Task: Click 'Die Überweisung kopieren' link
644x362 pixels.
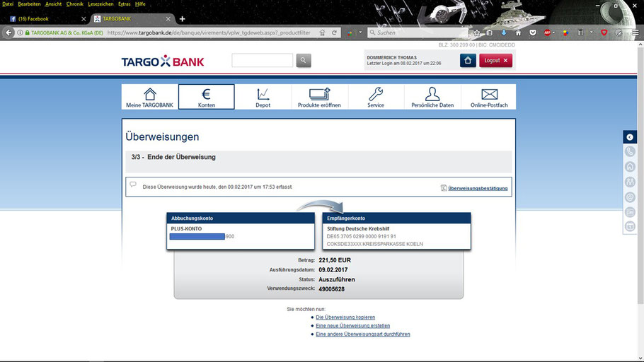Action: (x=345, y=317)
